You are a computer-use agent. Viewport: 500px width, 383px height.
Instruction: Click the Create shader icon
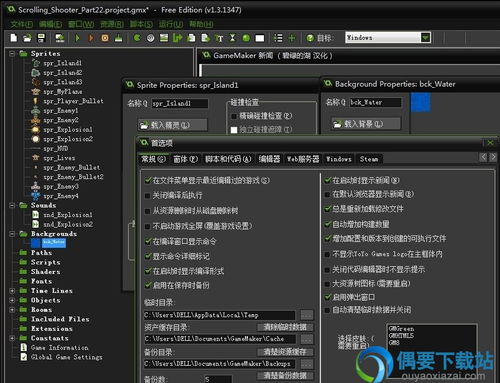(205, 38)
